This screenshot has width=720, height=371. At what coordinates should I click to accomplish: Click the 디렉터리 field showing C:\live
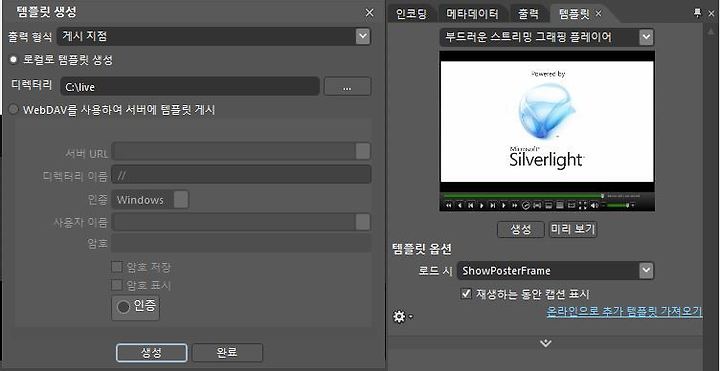click(190, 86)
